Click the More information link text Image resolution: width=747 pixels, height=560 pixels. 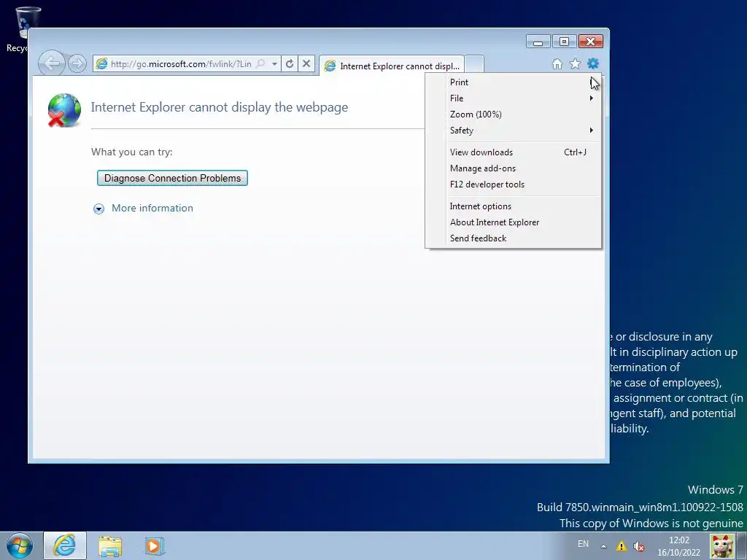pos(152,208)
